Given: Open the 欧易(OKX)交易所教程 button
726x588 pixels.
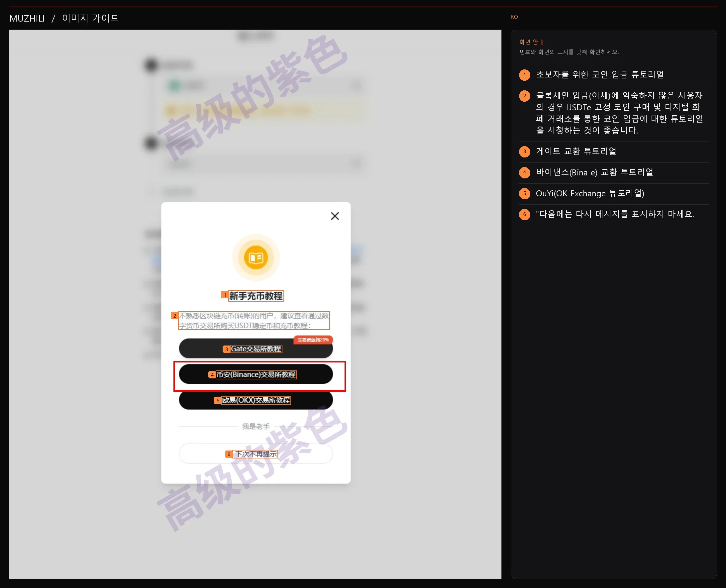Looking at the screenshot, I should (256, 400).
